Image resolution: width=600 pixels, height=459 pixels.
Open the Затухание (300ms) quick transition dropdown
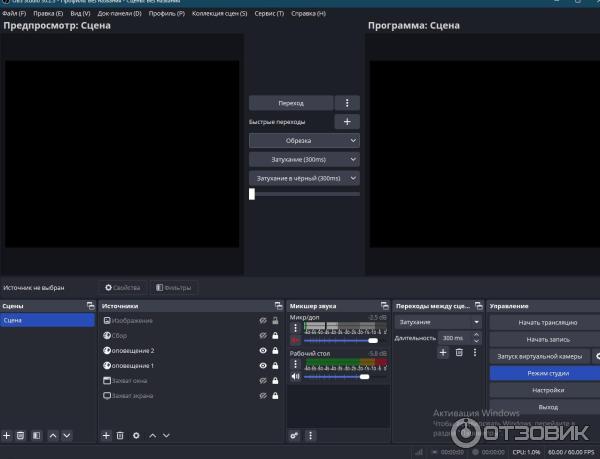tap(304, 159)
